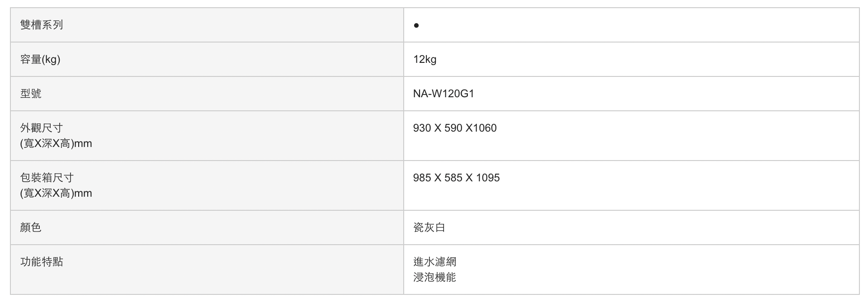This screenshot has height=303, width=868.
Task: Click the model number NA-W120G1
Action: (443, 94)
